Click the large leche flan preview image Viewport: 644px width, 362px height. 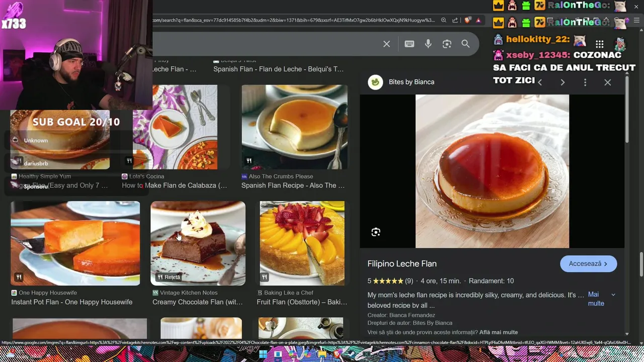492,171
